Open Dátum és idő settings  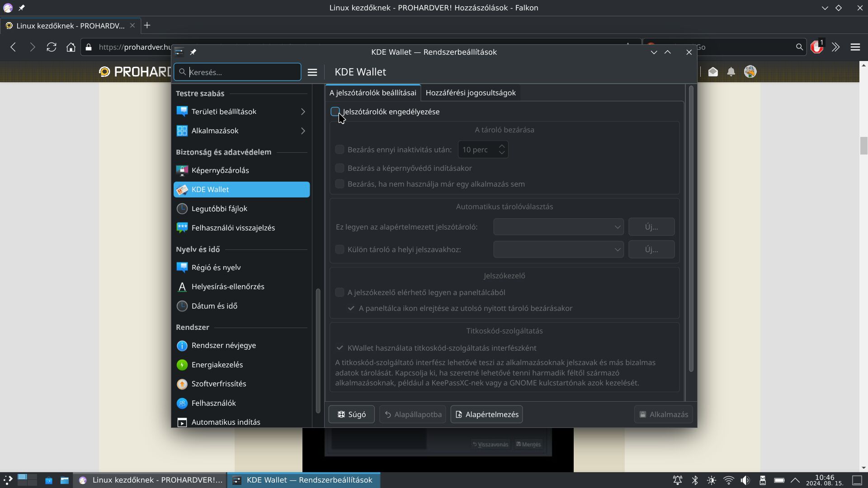(x=241, y=306)
